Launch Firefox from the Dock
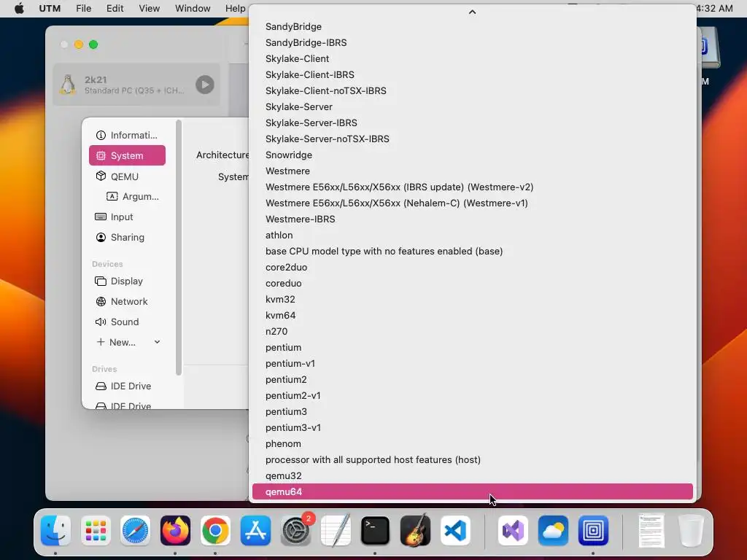 click(175, 531)
